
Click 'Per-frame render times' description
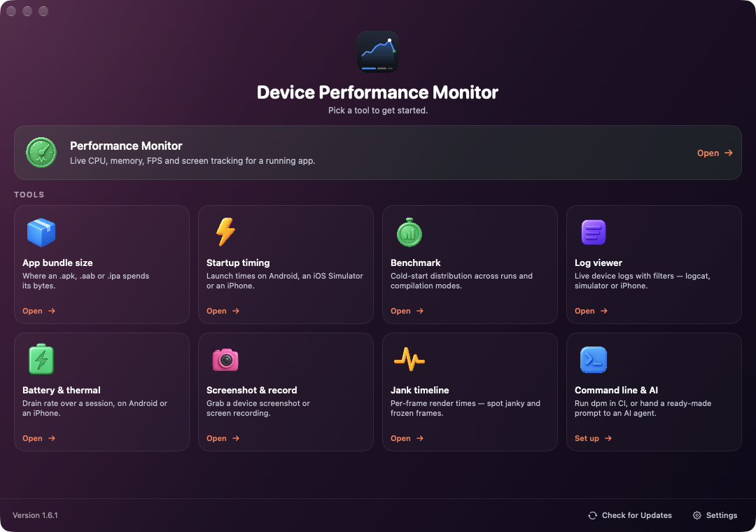pyautogui.click(x=465, y=408)
